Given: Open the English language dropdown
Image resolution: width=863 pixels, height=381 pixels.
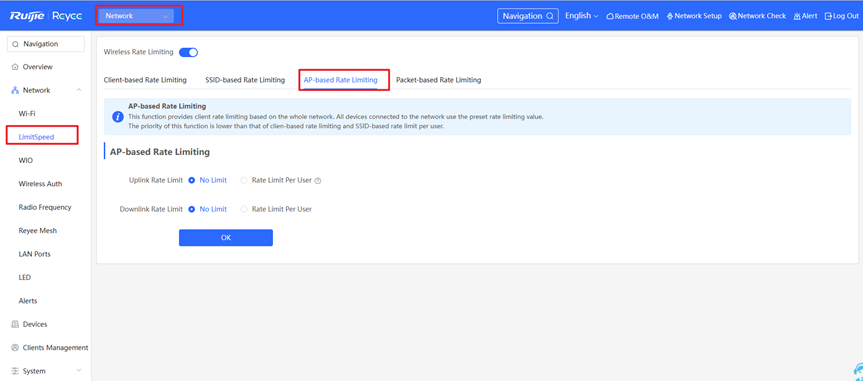Looking at the screenshot, I should click(x=581, y=16).
